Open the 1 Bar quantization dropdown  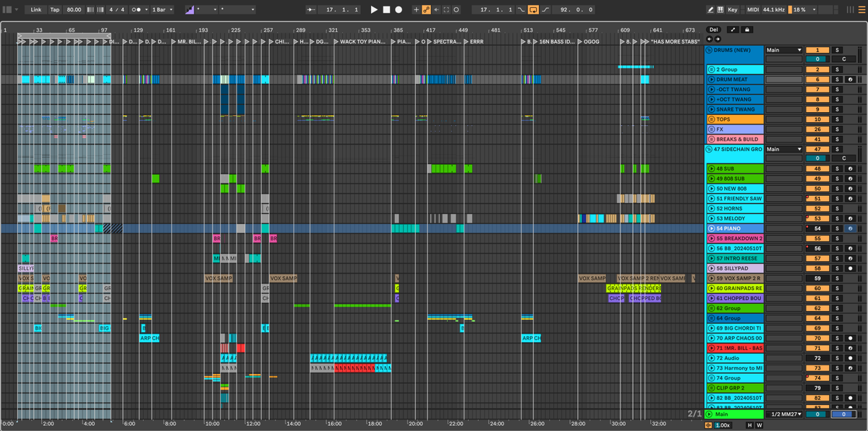[x=163, y=10]
